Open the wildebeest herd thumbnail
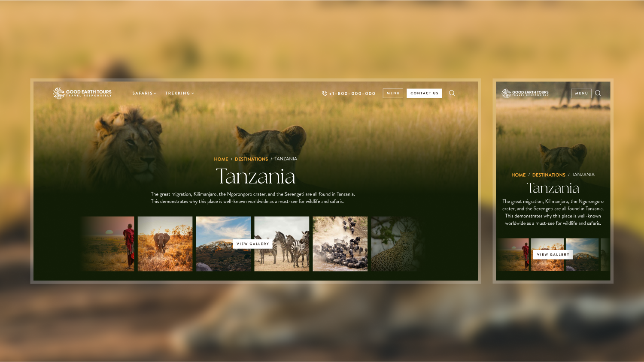The image size is (644, 362). 340,244
